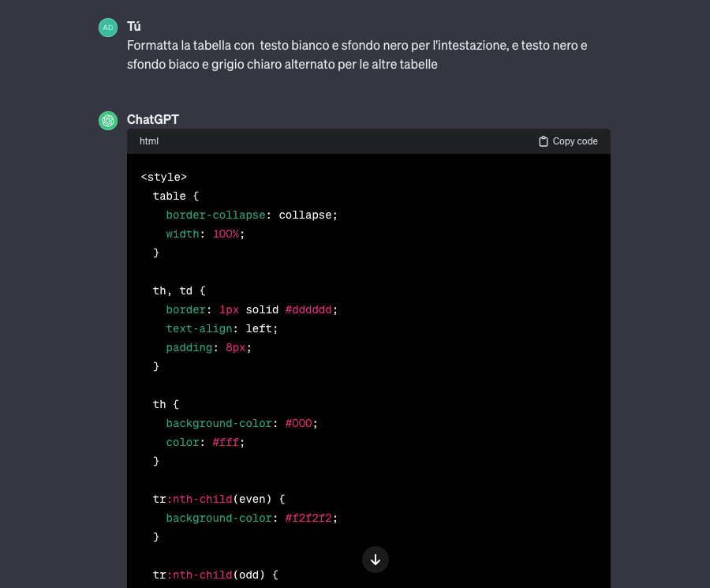Click the "Tú" sender name
This screenshot has height=588, width=710.
(x=134, y=27)
